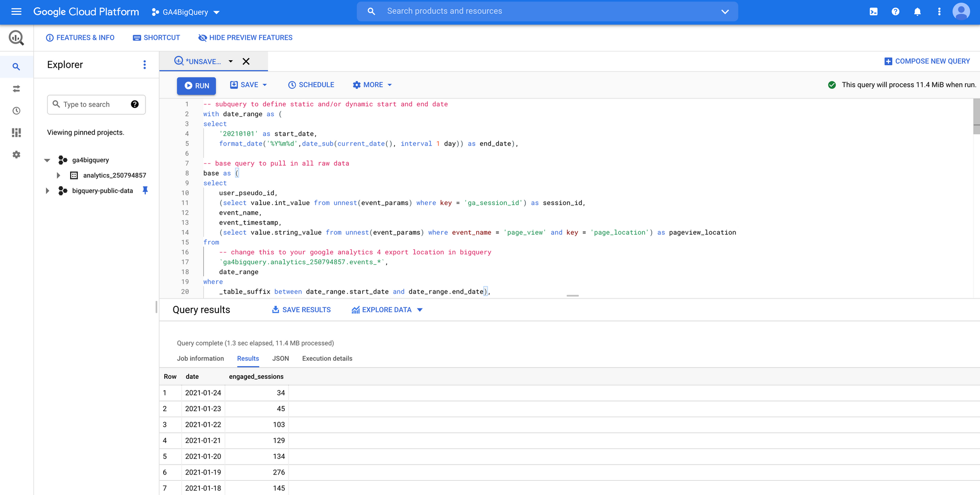Image resolution: width=980 pixels, height=495 pixels.
Task: Click the Explorer panel collapse handle
Action: click(x=156, y=307)
